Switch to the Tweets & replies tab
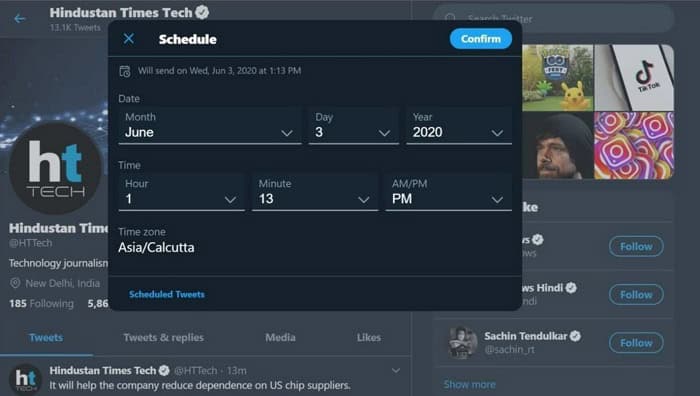Image resolution: width=700 pixels, height=396 pixels. pyautogui.click(x=163, y=338)
